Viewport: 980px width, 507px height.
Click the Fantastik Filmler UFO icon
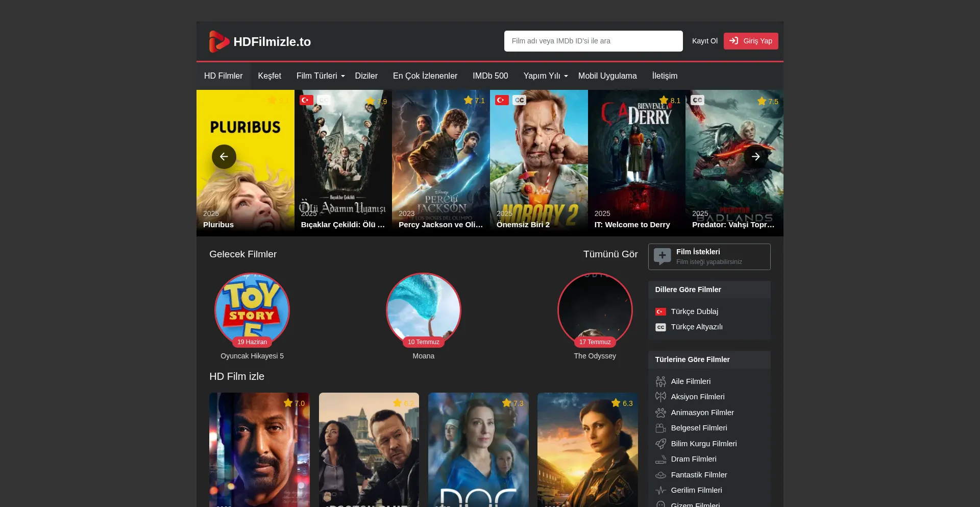pos(660,475)
